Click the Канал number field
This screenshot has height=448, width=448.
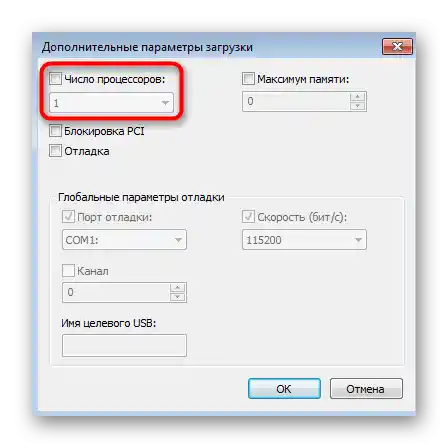click(116, 292)
